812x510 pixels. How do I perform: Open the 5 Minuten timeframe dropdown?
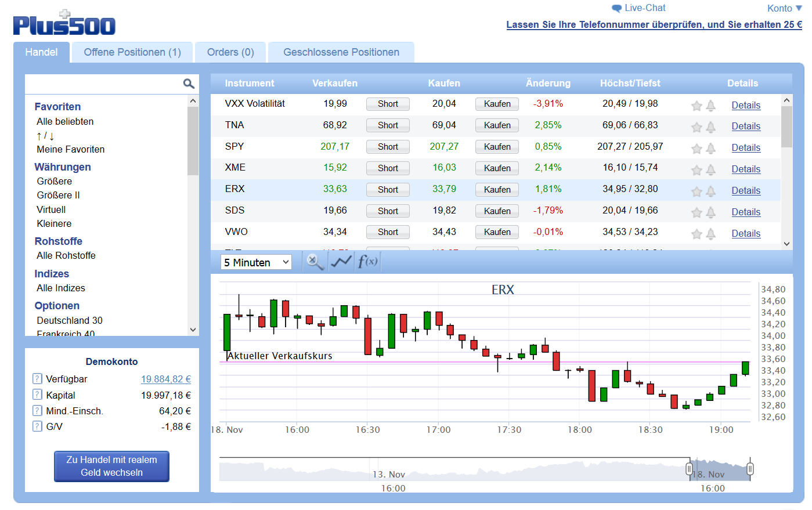click(x=256, y=262)
